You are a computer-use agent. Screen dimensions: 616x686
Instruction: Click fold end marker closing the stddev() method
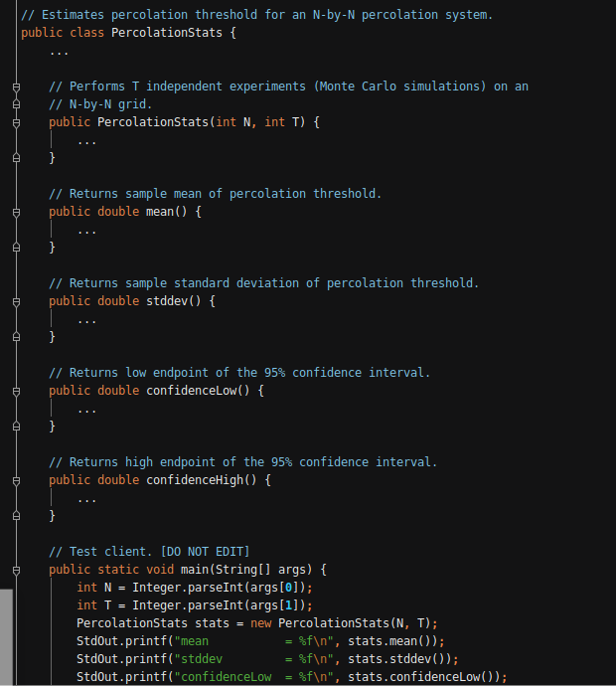click(16, 337)
